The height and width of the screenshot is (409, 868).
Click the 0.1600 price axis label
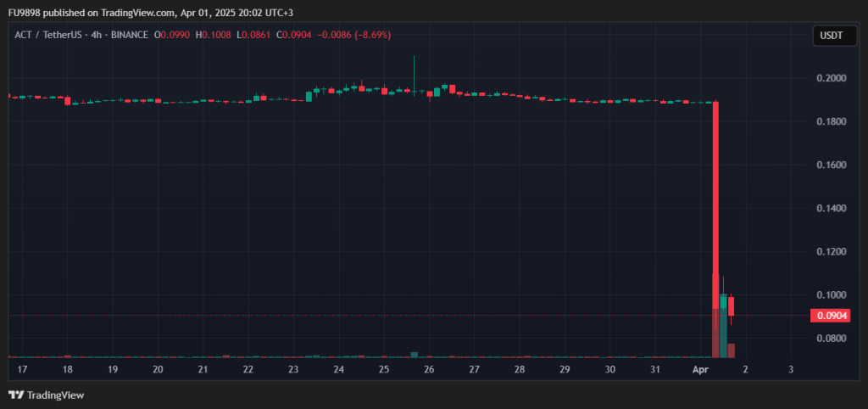click(832, 165)
